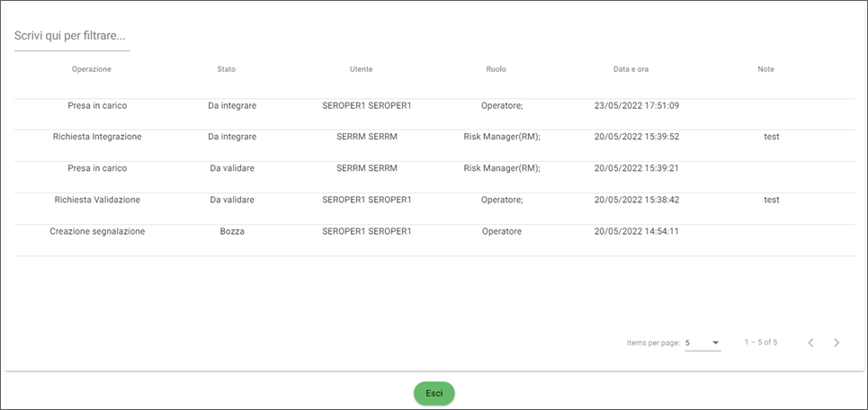Go to the previous page arrow
The width and height of the screenshot is (868, 410).
[810, 343]
